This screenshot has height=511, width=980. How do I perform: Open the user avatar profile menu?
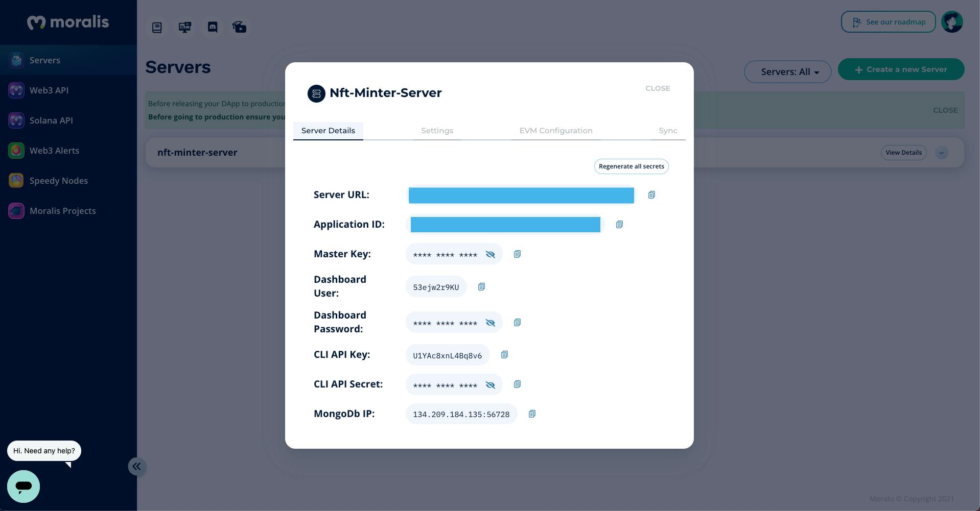(952, 22)
